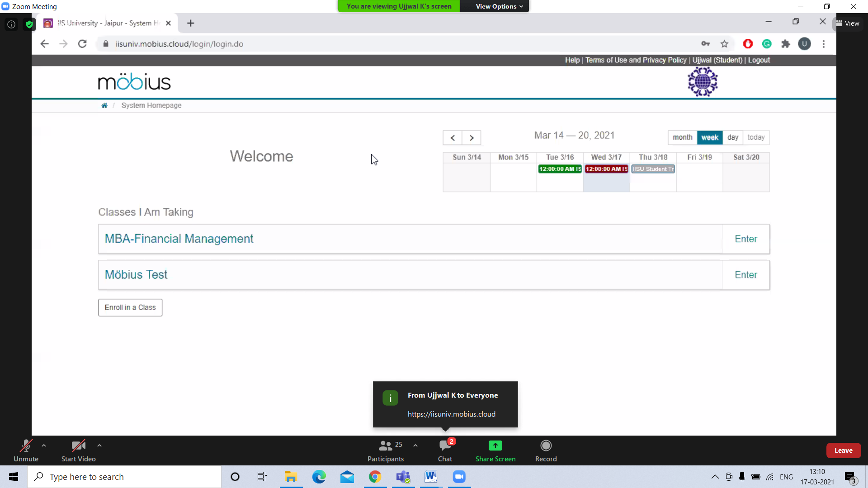Screen dimensions: 868x488
Task: Click the red Wed 3/17 calendar event
Action: 606,169
